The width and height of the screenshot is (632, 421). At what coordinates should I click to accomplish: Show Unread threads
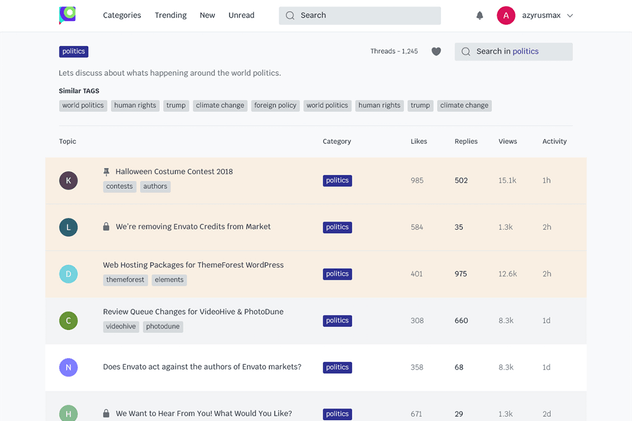coord(241,15)
